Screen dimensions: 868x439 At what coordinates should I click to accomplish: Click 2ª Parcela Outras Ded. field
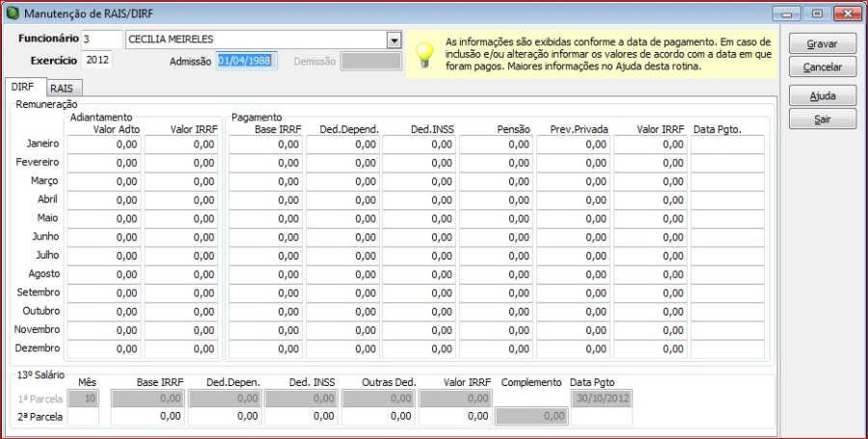click(x=378, y=417)
